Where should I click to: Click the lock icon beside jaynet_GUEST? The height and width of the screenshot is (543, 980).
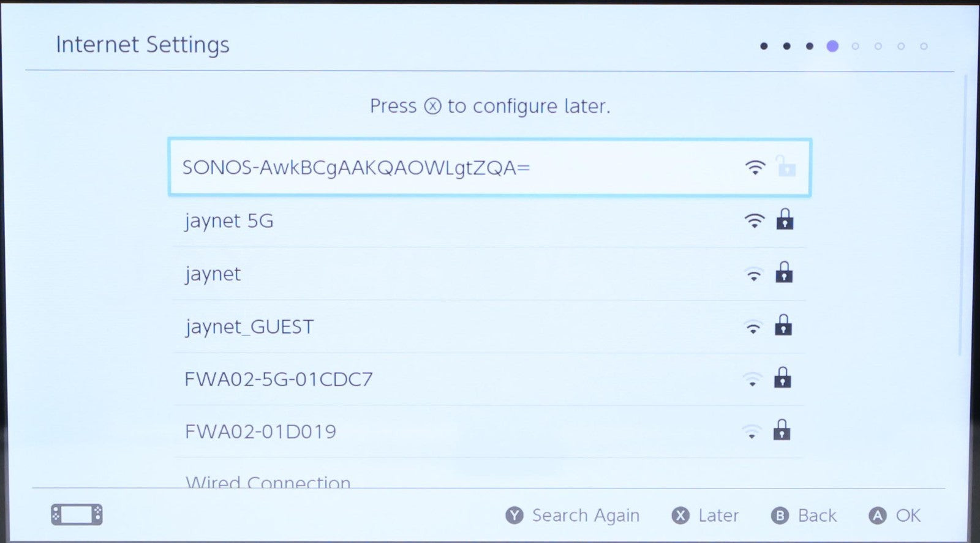tap(783, 326)
